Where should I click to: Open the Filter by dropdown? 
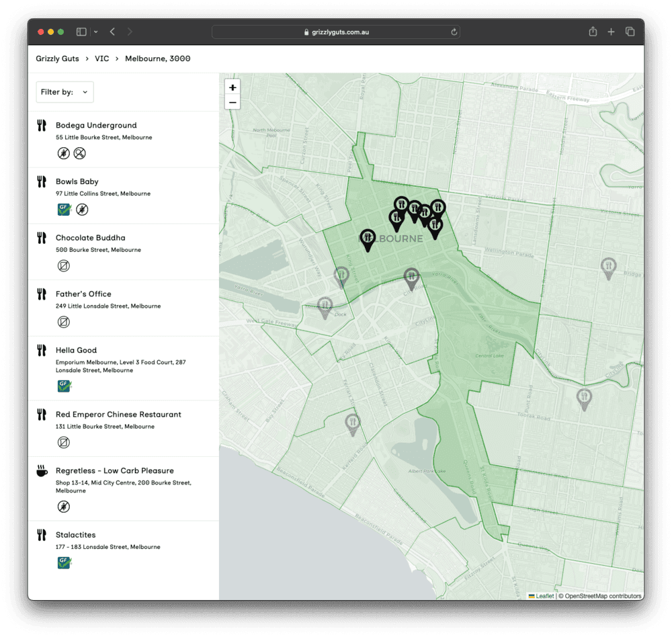coord(65,92)
